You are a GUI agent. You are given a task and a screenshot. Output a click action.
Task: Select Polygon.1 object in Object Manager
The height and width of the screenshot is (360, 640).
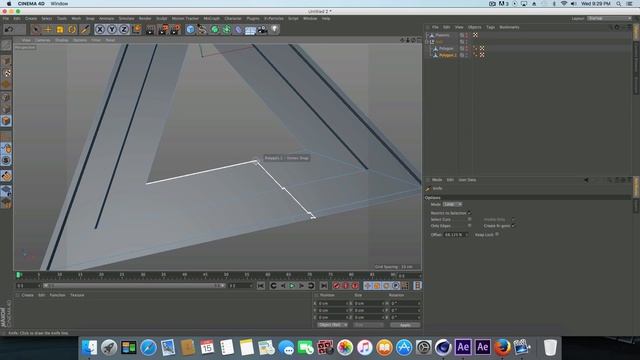tap(448, 55)
